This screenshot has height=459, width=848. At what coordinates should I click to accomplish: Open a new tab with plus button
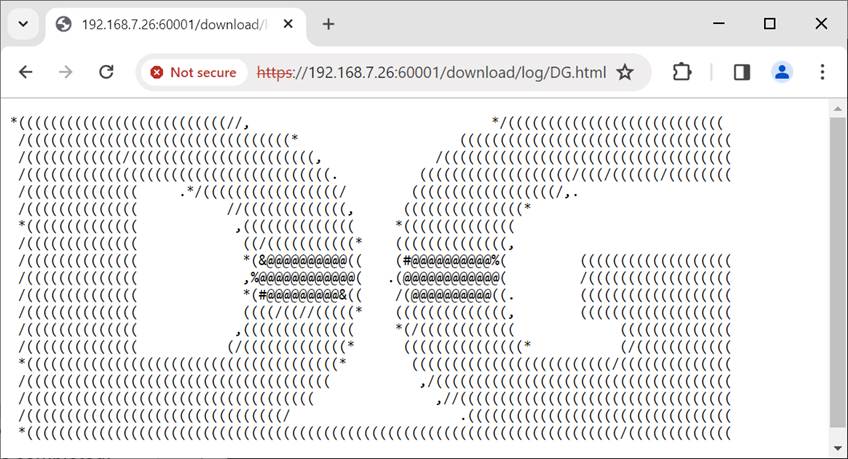coord(328,24)
